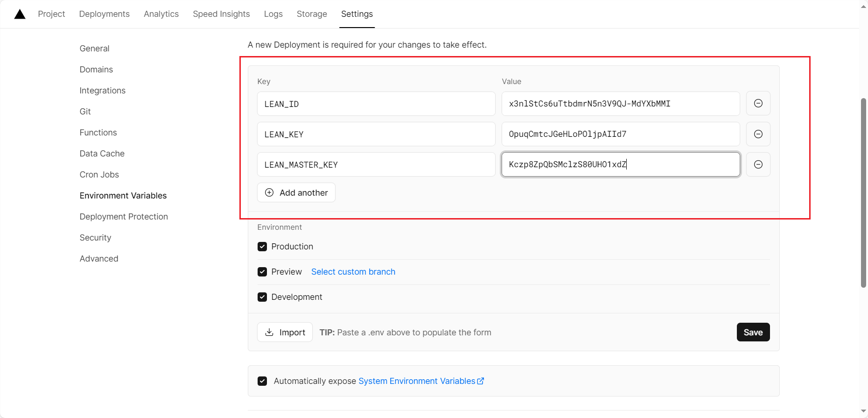Uncheck the Production environment checkbox

coord(262,247)
